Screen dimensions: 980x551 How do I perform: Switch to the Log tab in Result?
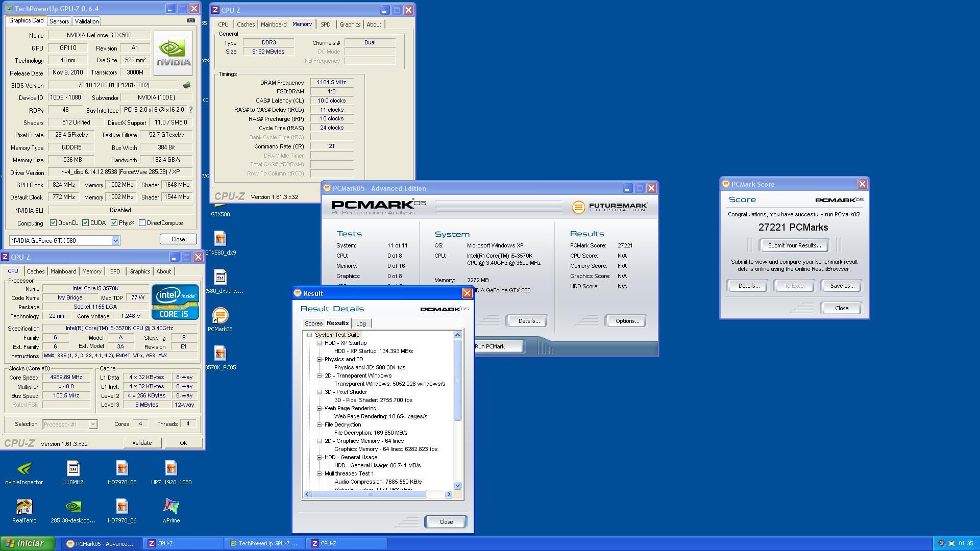click(361, 323)
